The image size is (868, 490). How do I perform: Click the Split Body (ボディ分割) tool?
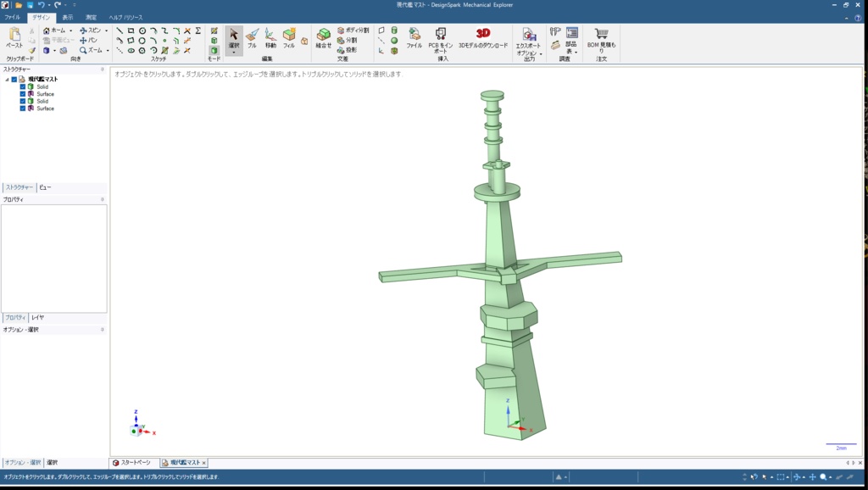pyautogui.click(x=353, y=31)
